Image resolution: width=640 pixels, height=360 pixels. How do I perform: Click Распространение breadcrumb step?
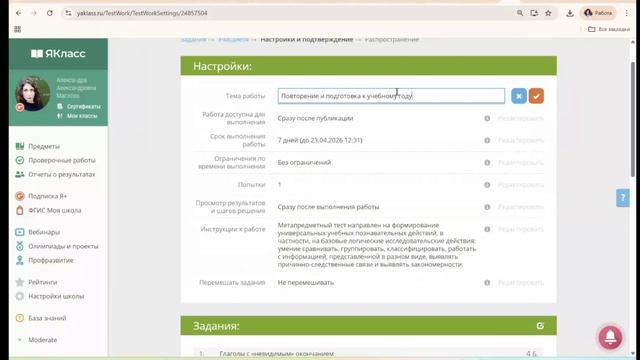pyautogui.click(x=392, y=40)
